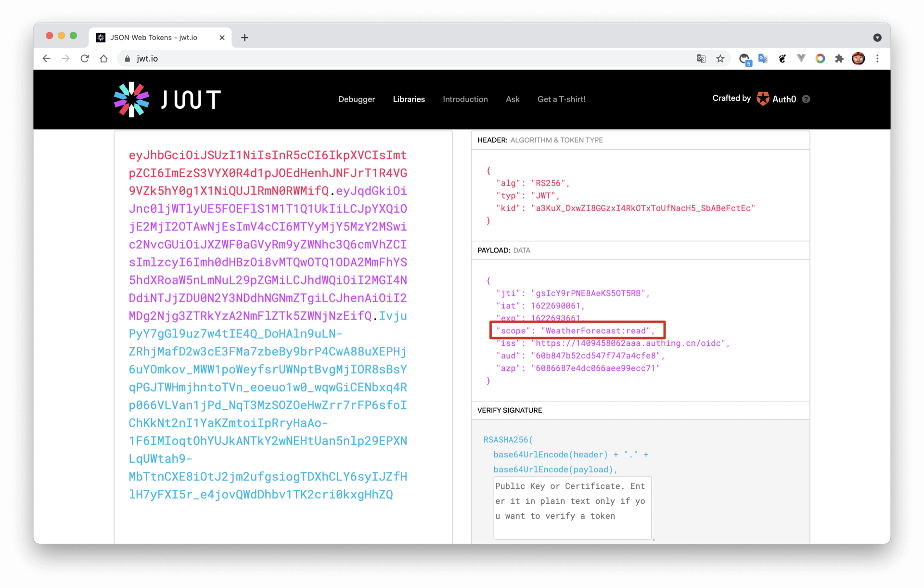Click the Get a T-shirt! link
924x588 pixels.
561,99
